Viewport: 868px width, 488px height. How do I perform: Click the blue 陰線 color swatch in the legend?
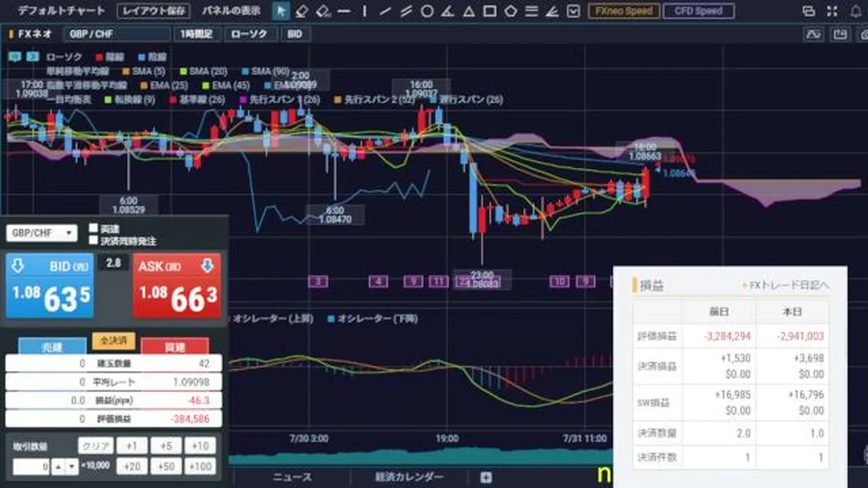[141, 57]
